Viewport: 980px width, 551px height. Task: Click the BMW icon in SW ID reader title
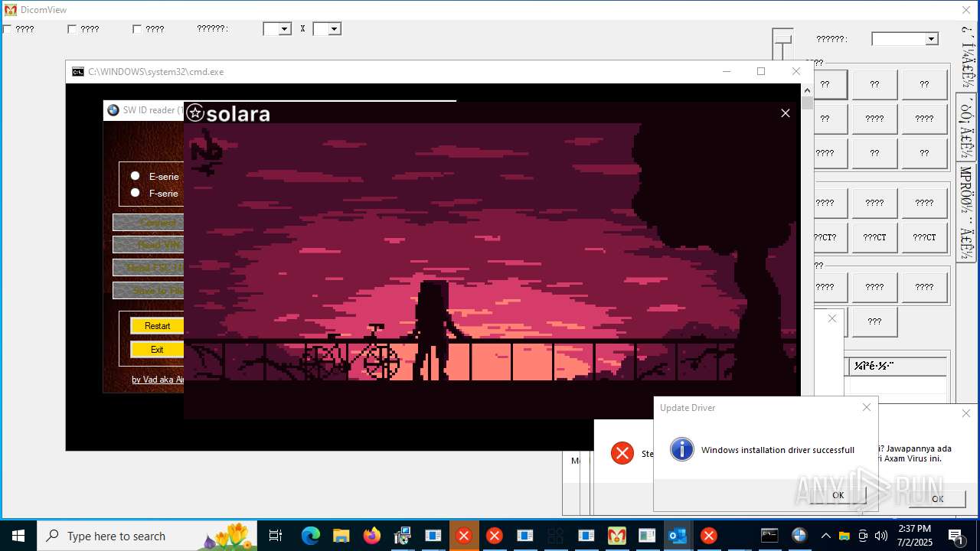point(113,110)
